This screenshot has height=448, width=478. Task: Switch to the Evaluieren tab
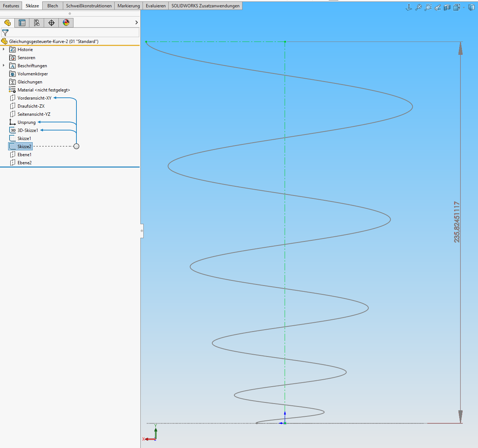click(x=155, y=6)
